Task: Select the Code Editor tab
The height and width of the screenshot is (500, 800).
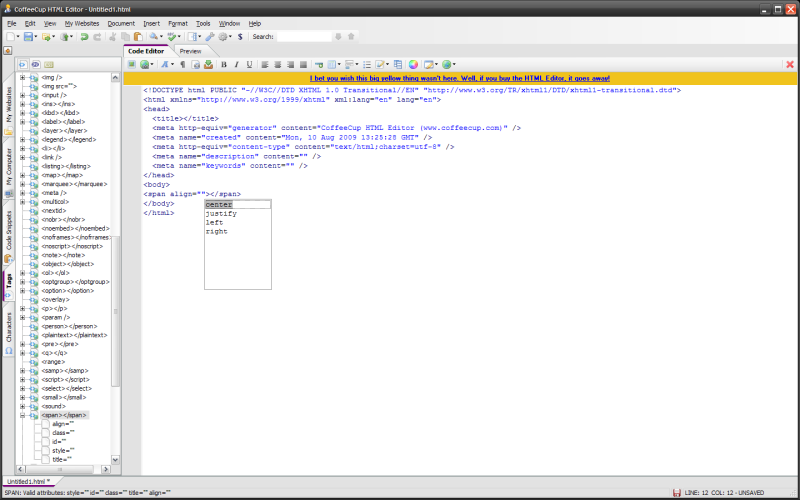Action: [x=146, y=51]
